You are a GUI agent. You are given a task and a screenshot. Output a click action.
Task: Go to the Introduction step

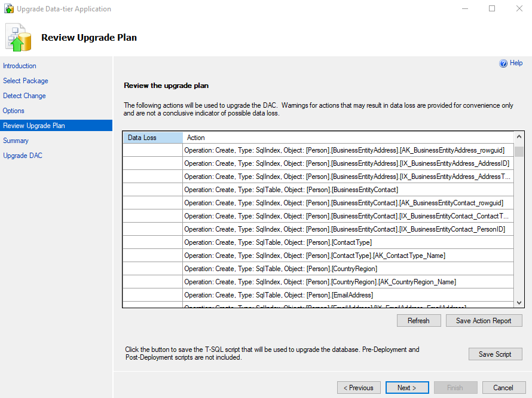[20, 66]
